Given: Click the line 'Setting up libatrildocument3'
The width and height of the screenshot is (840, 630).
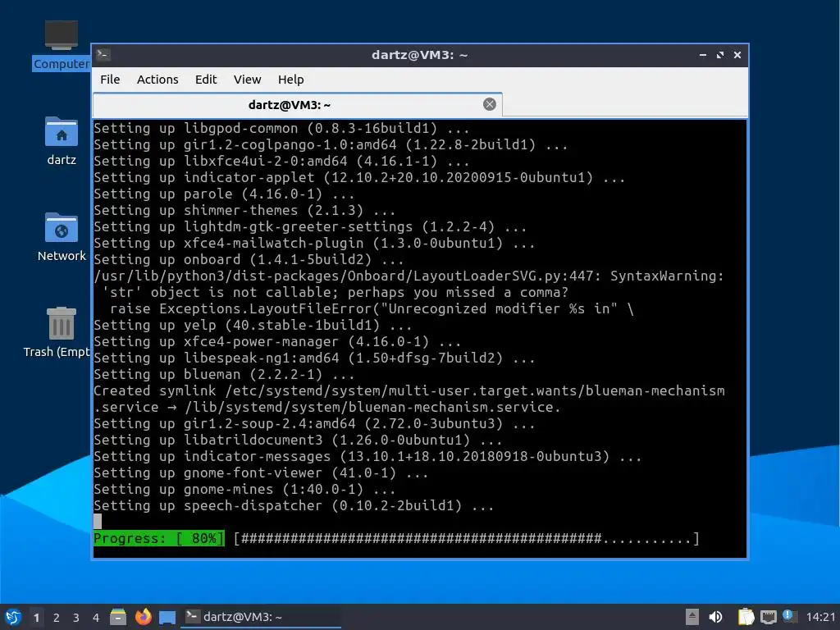Looking at the screenshot, I should (x=298, y=441).
